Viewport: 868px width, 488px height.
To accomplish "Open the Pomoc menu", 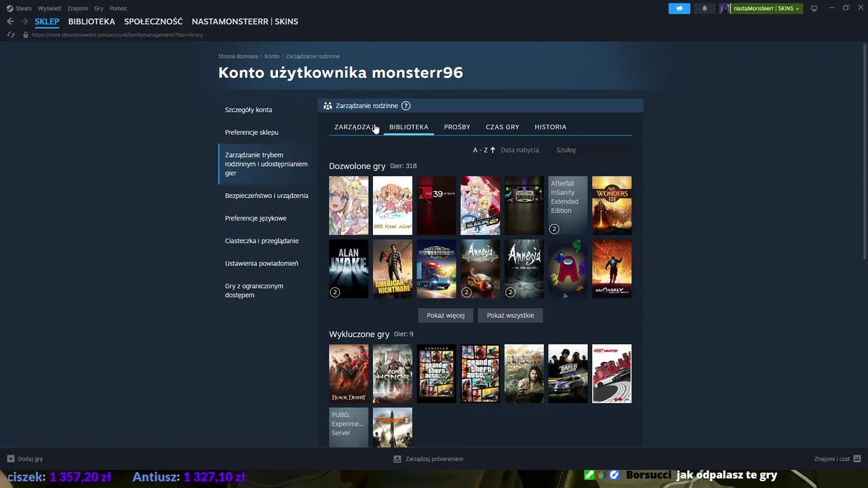I will coord(118,8).
